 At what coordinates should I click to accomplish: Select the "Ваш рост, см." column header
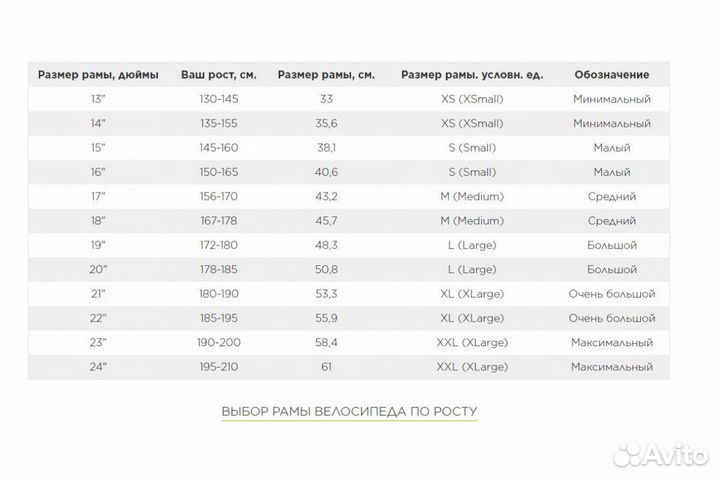(218, 75)
